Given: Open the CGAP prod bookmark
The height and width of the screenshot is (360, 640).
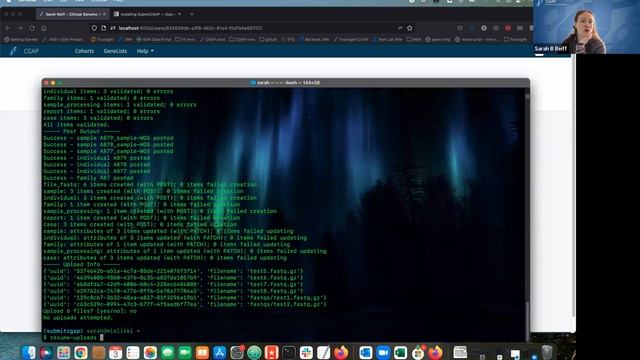Looking at the screenshot, I should pos(212,40).
